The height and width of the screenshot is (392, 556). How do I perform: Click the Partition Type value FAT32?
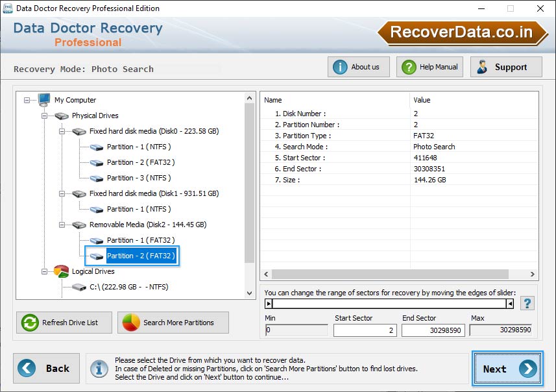coord(424,136)
